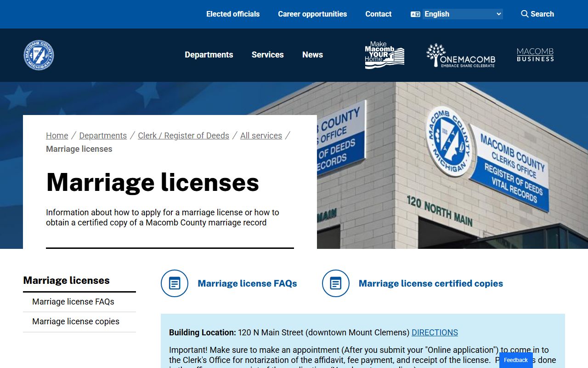Click the Marriage licenses sidebar heading

click(x=67, y=281)
